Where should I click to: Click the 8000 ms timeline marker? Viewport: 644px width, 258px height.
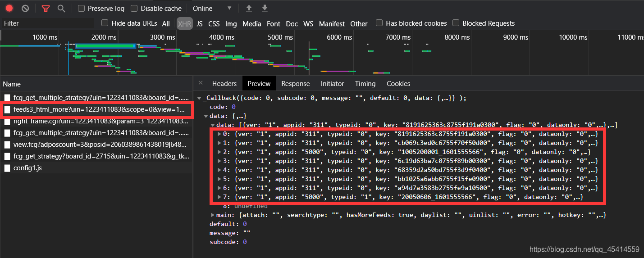[457, 37]
